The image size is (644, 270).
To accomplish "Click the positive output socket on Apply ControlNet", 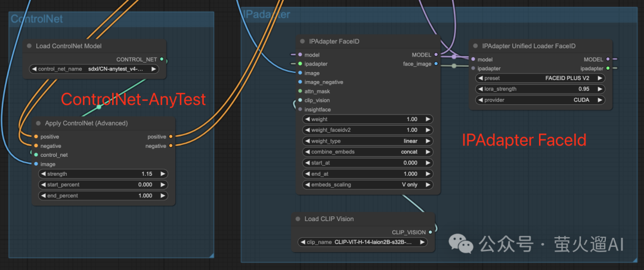I will click(x=171, y=136).
